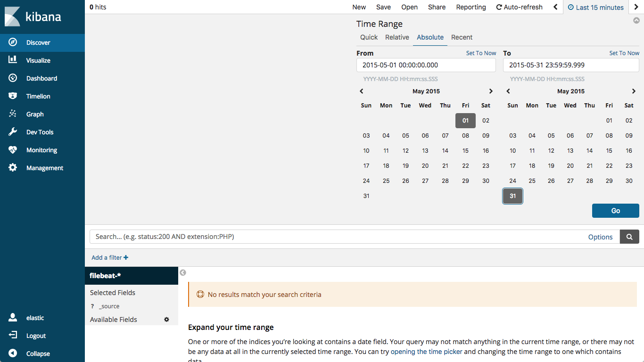
Task: Open Visualize bar chart icon
Action: [x=13, y=60]
